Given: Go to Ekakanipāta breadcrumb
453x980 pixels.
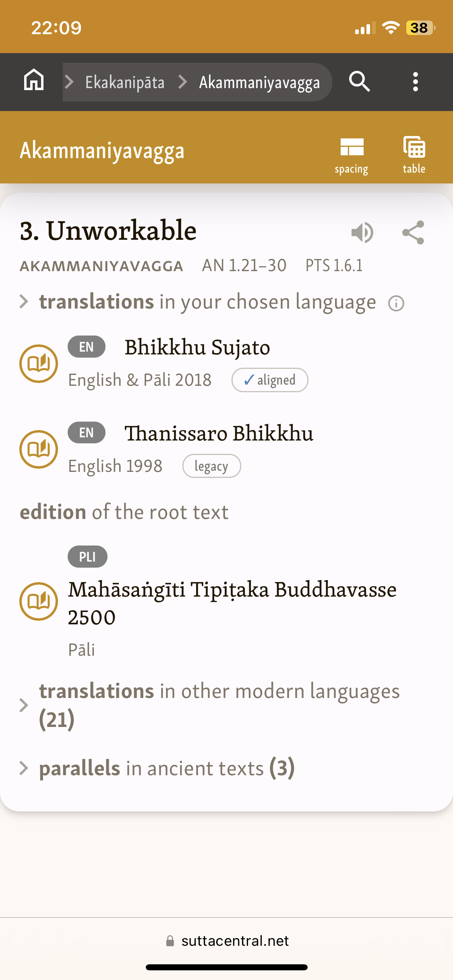Looking at the screenshot, I should click(x=125, y=82).
